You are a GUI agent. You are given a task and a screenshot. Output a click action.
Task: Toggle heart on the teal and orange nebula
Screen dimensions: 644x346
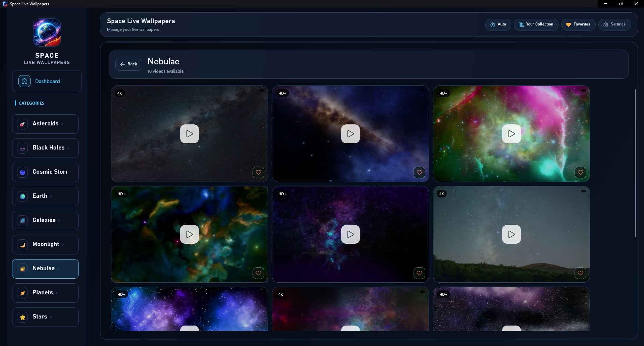[x=258, y=273]
